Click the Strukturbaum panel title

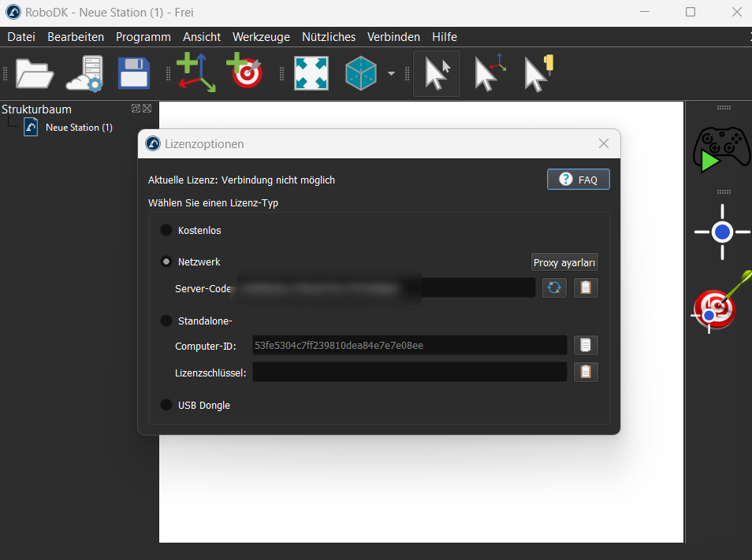click(x=36, y=109)
